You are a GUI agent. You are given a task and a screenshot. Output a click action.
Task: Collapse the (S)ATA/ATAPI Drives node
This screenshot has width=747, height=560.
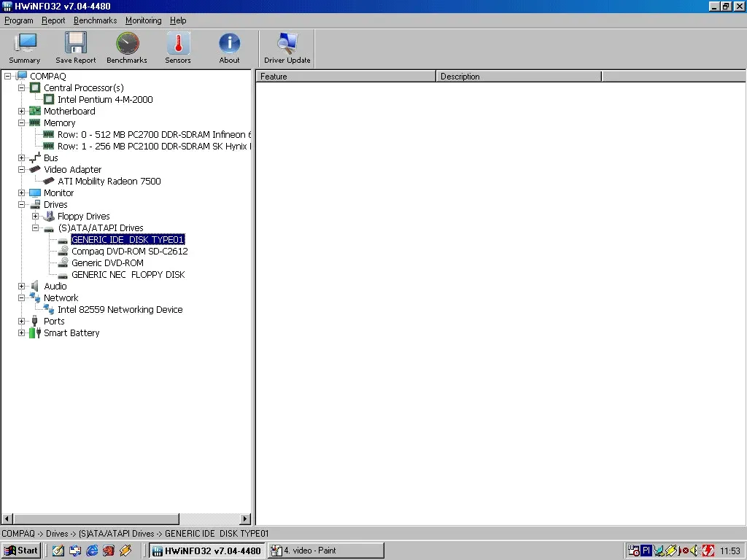coord(35,227)
